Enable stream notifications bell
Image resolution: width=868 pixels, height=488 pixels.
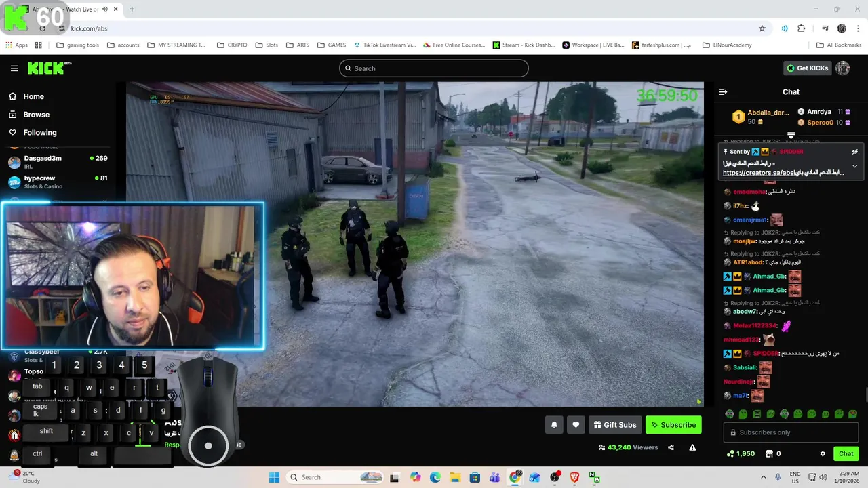(554, 425)
